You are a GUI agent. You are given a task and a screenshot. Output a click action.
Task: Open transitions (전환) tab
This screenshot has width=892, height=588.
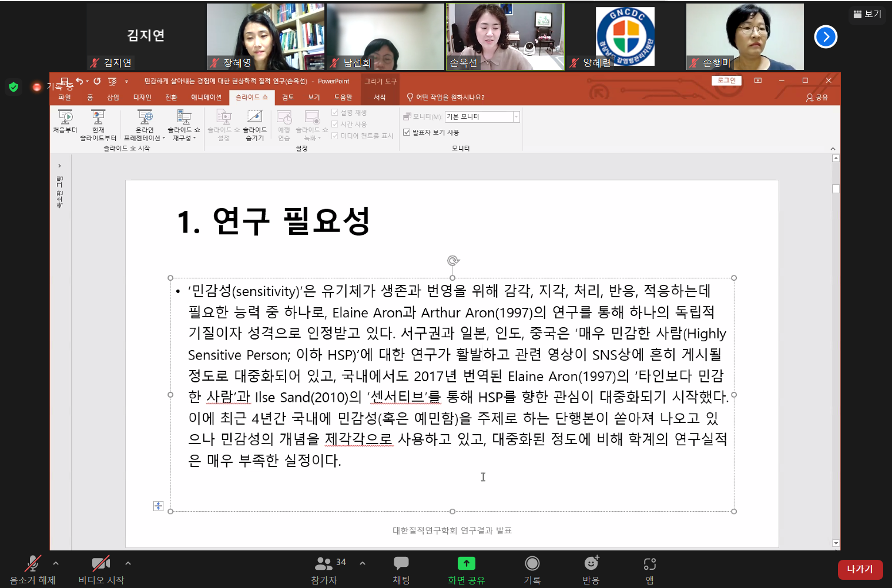pyautogui.click(x=171, y=98)
